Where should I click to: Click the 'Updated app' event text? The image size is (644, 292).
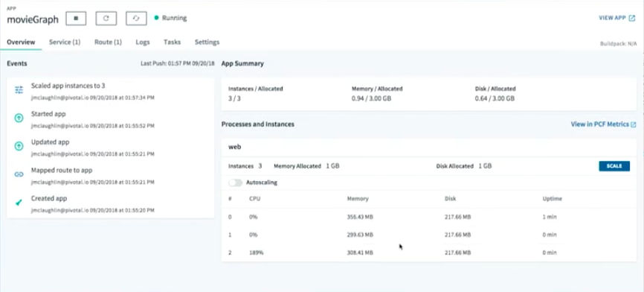[x=50, y=142]
